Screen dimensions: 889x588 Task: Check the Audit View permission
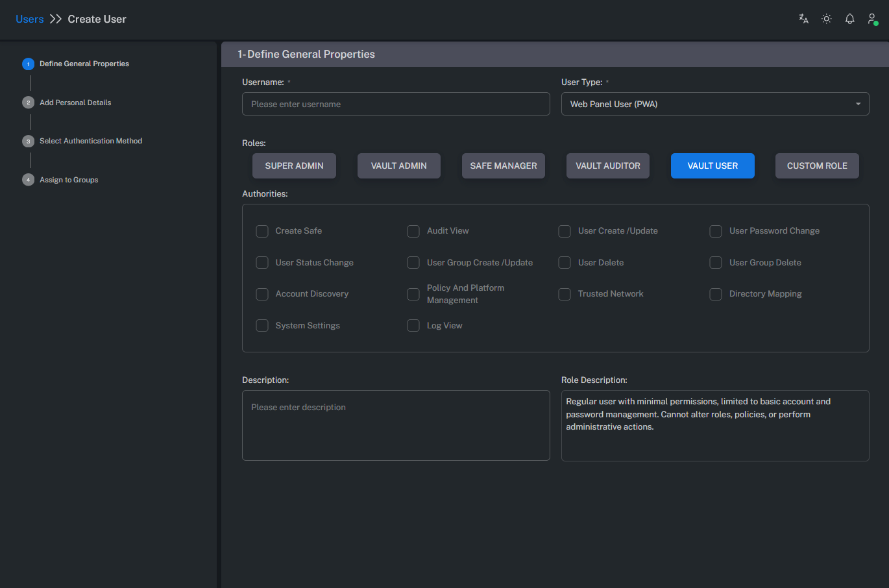click(413, 231)
